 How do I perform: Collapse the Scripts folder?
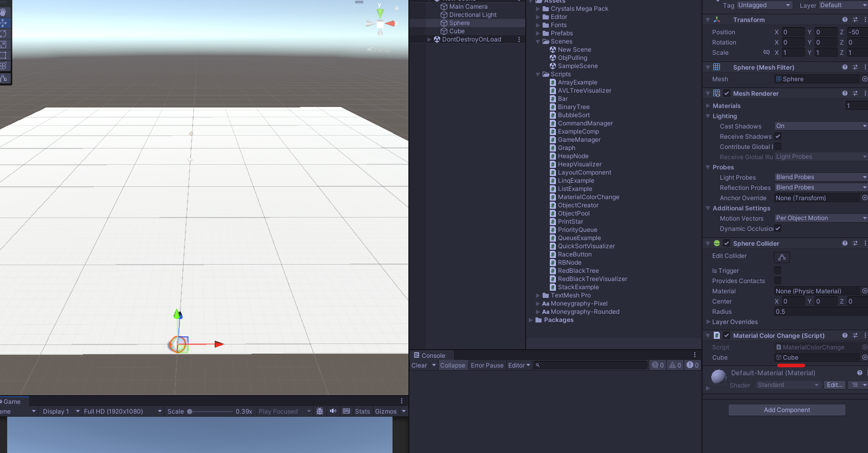538,74
